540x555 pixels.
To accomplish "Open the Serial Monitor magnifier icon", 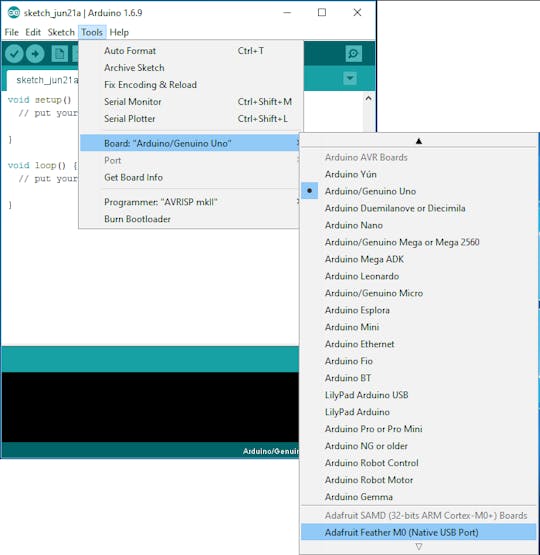I will tap(353, 54).
